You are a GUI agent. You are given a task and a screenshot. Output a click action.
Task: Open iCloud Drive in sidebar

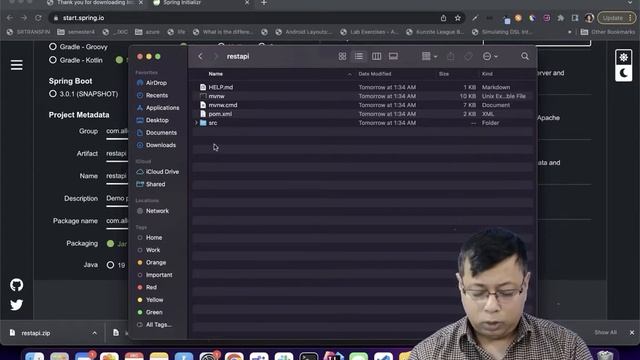[x=162, y=172]
